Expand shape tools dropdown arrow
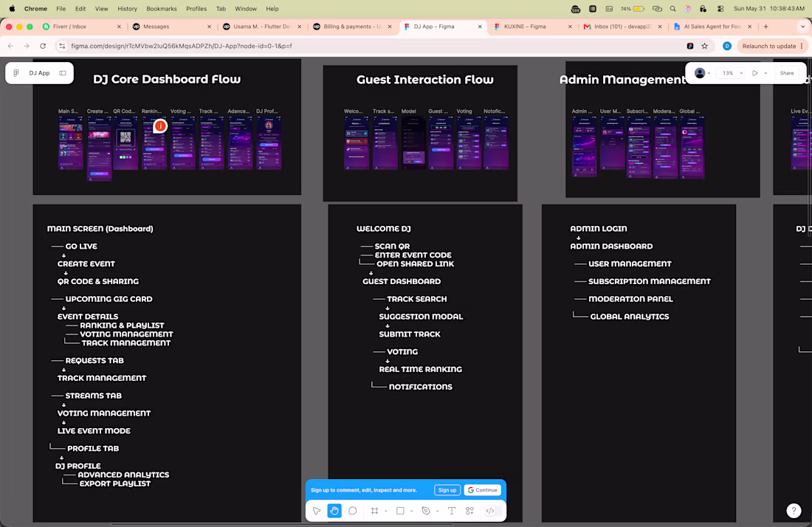This screenshot has height=527, width=812. tap(412, 512)
